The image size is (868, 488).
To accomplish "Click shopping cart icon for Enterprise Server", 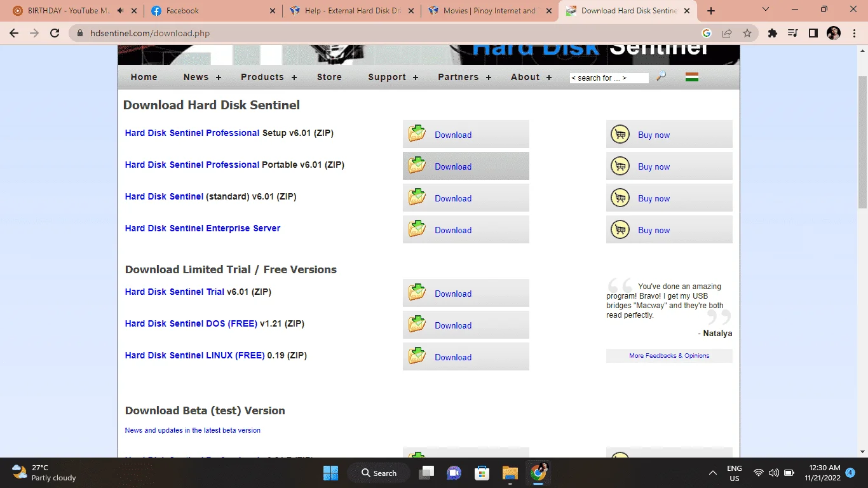I will pos(620,229).
